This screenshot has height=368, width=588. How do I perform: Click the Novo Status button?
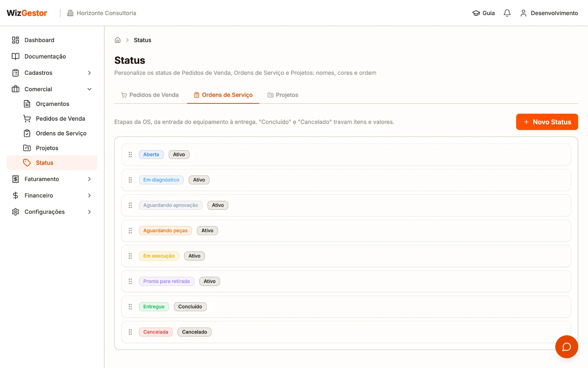547,122
